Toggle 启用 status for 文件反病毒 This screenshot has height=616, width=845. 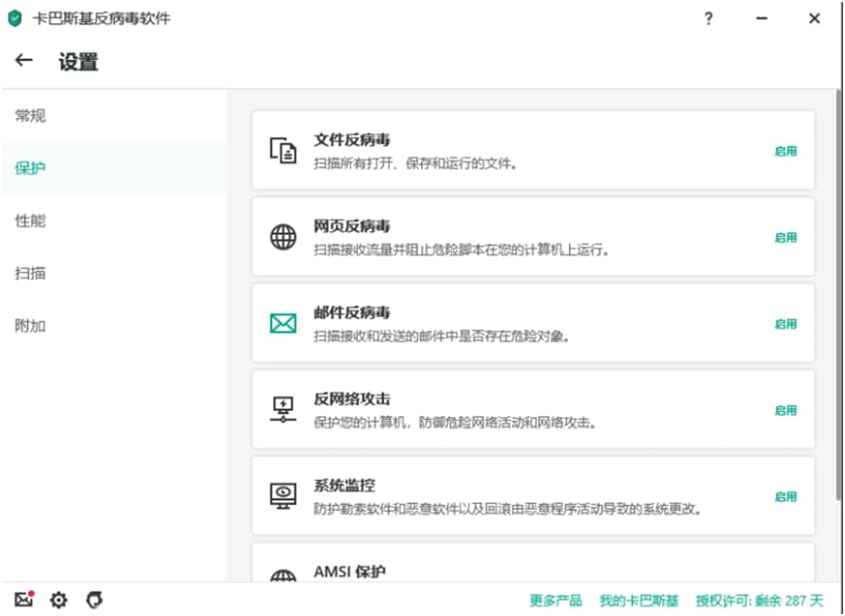pos(785,152)
